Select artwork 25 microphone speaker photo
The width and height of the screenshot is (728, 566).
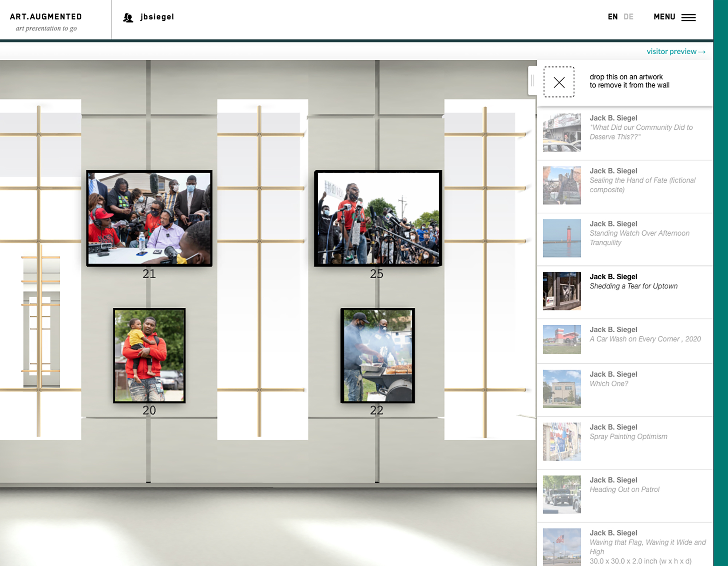pos(378,218)
